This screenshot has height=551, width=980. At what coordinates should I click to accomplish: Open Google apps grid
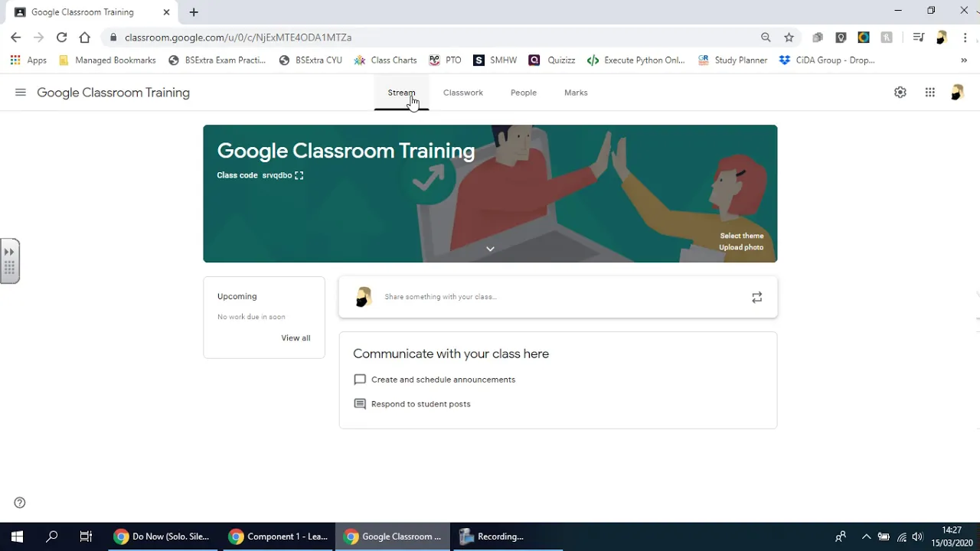[x=929, y=93]
